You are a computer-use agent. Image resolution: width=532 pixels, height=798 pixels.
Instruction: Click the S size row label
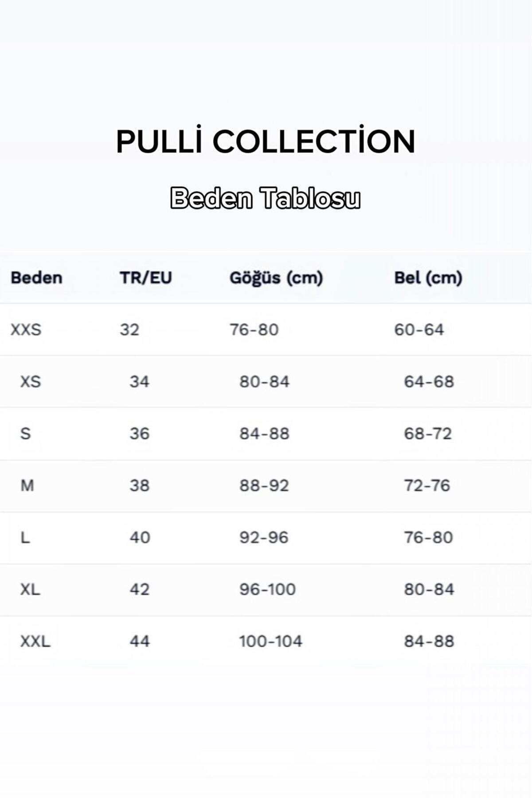point(26,434)
